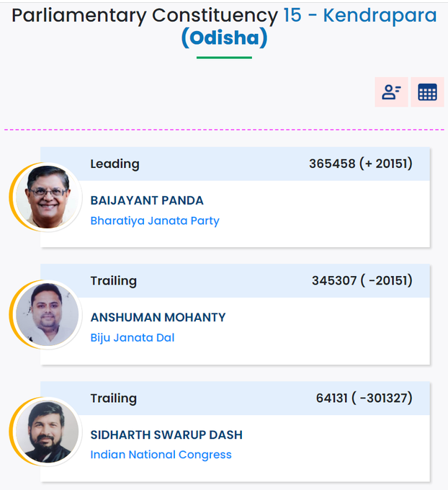Open Baijayant Panda's photo
This screenshot has height=490, width=448.
point(47,197)
